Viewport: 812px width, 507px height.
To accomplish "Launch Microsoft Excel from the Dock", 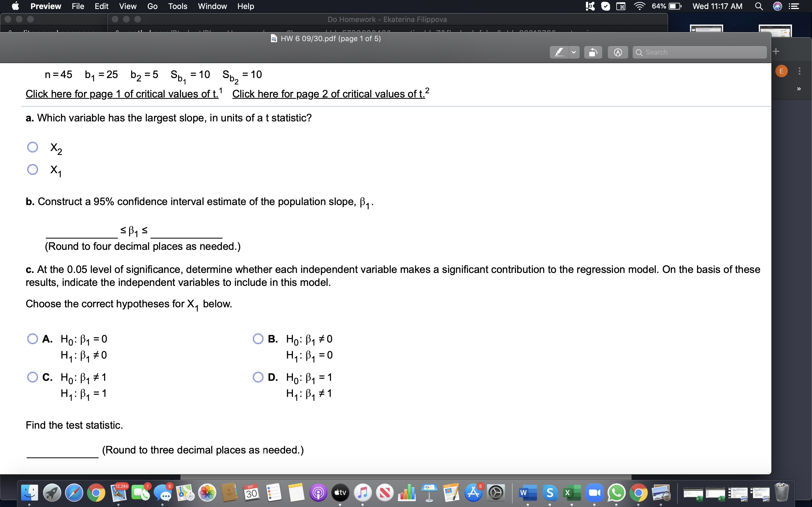I will [572, 493].
